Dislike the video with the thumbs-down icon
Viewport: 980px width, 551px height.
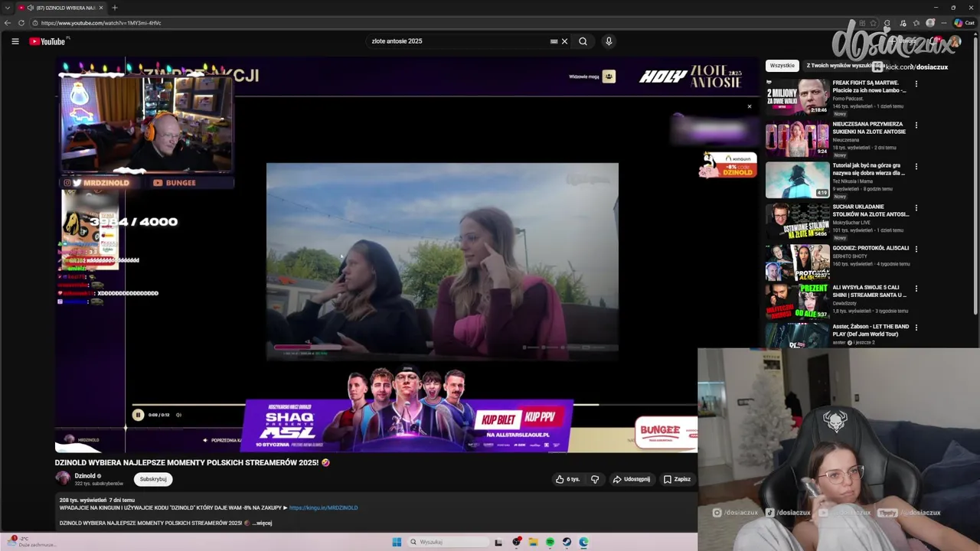(595, 479)
